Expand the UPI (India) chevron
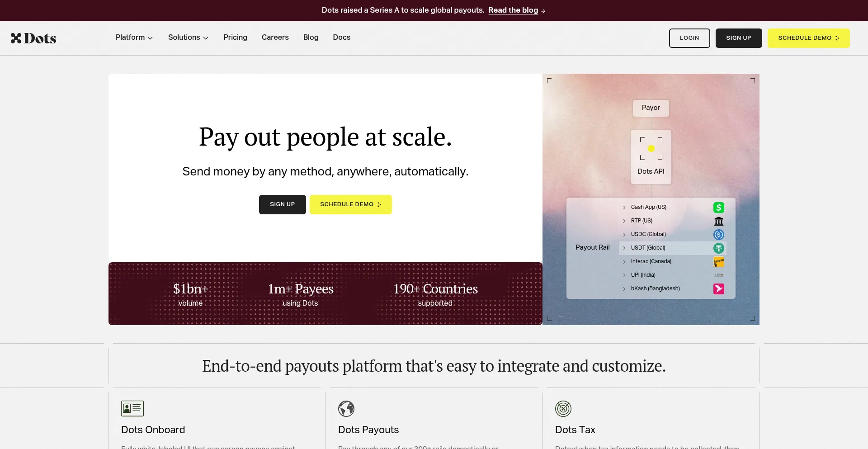This screenshot has width=868, height=449. click(x=624, y=275)
